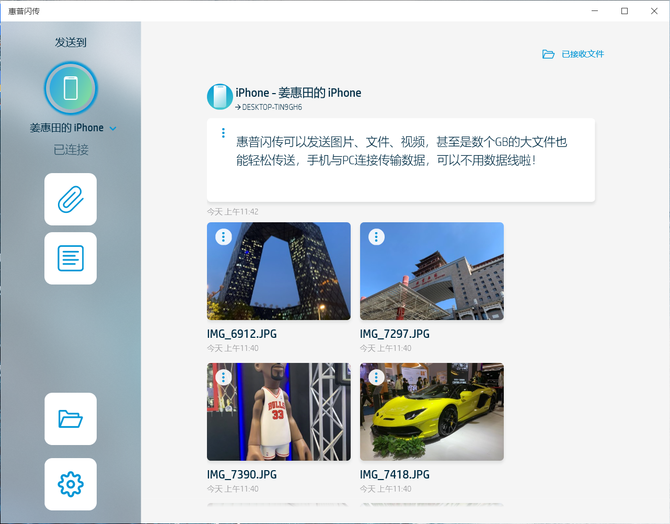
Task: Open the more options dots on IMG_7390.JPG
Action: (223, 377)
